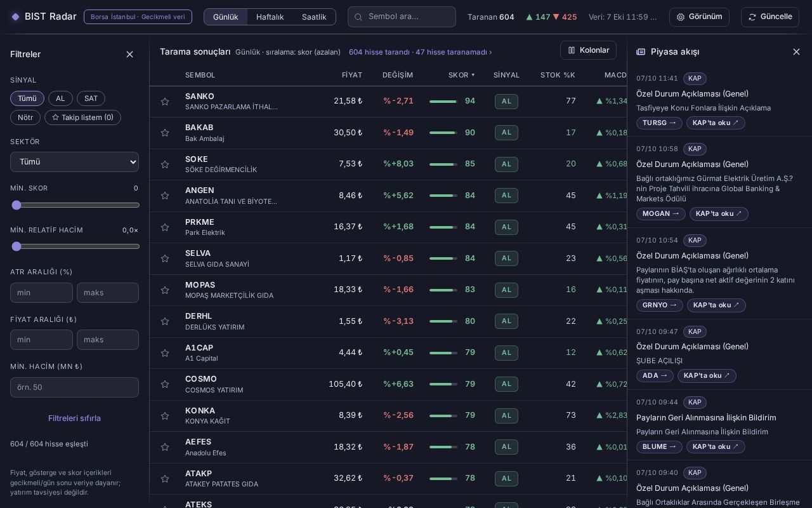This screenshot has height=508, width=812.
Task: Add SOKE to watchlist via star
Action: (x=165, y=164)
